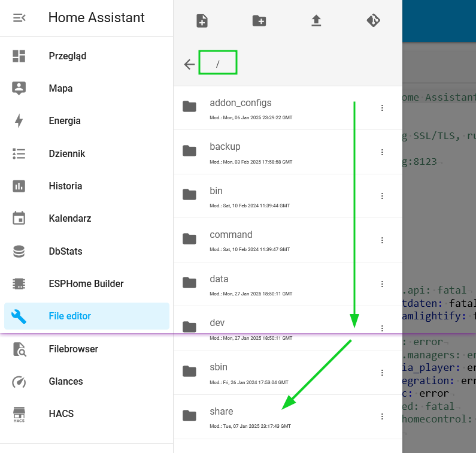Open the data folder
The height and width of the screenshot is (453, 476).
tap(288, 284)
